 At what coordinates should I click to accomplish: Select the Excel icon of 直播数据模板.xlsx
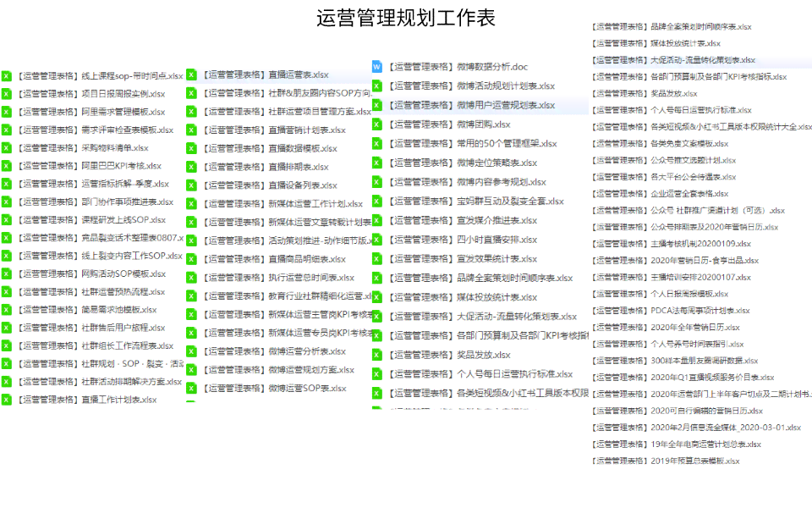192,148
